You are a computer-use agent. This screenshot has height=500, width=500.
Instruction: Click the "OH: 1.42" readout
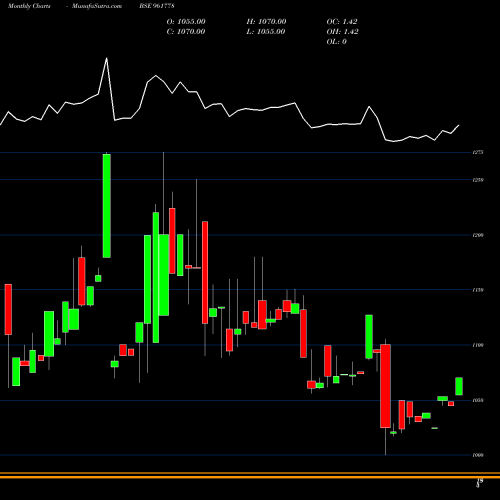342,32
